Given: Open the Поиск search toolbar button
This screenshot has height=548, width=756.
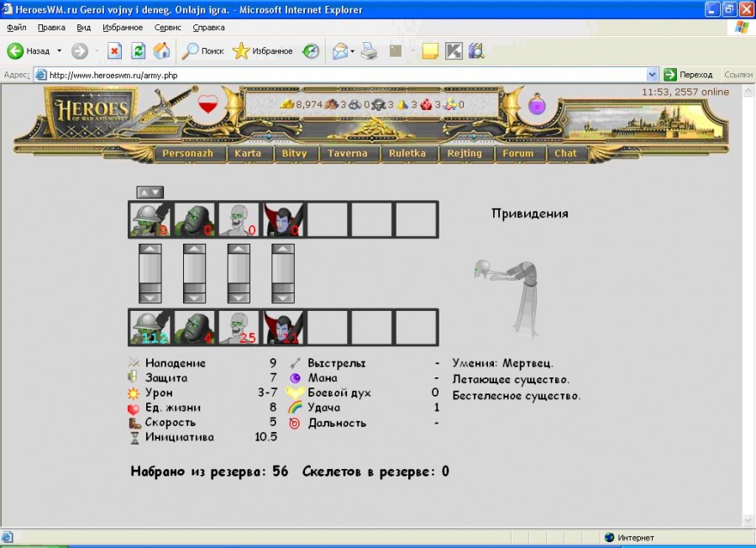Looking at the screenshot, I should point(202,50).
